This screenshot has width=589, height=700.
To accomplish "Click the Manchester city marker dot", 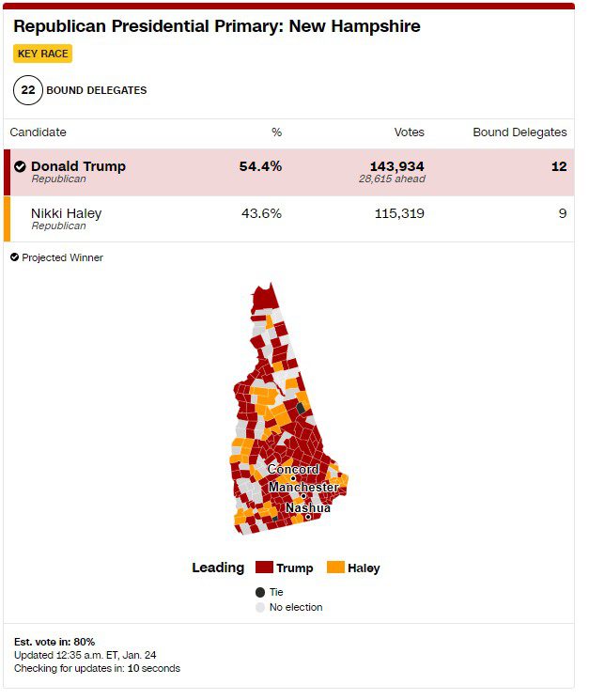I will (x=303, y=496).
